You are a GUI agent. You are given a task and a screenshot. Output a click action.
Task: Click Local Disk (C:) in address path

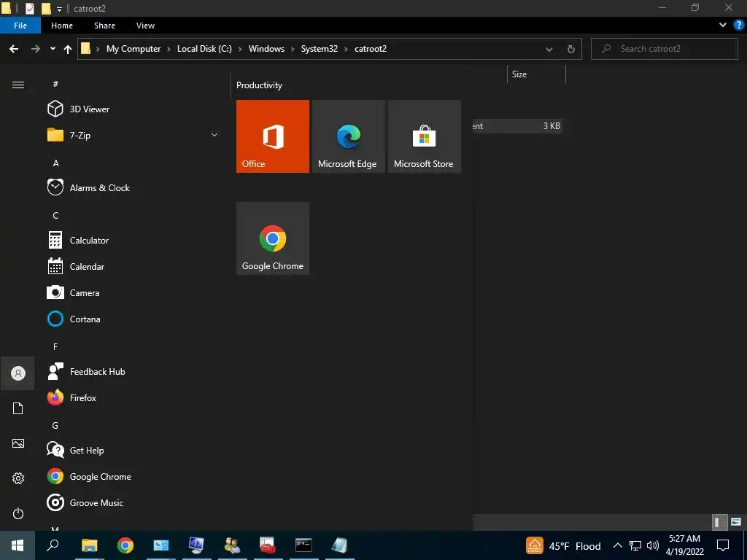coord(204,49)
